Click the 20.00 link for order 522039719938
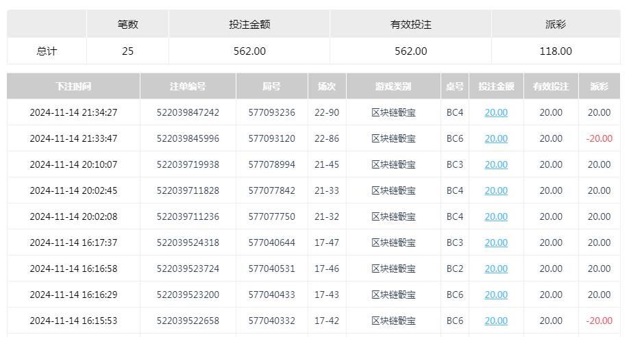 (496, 164)
